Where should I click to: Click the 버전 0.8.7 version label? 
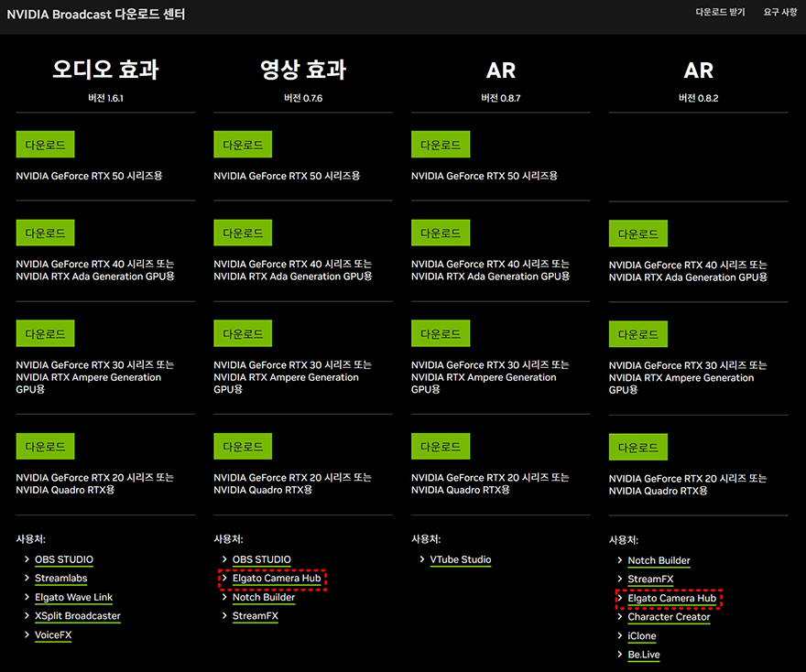[501, 98]
